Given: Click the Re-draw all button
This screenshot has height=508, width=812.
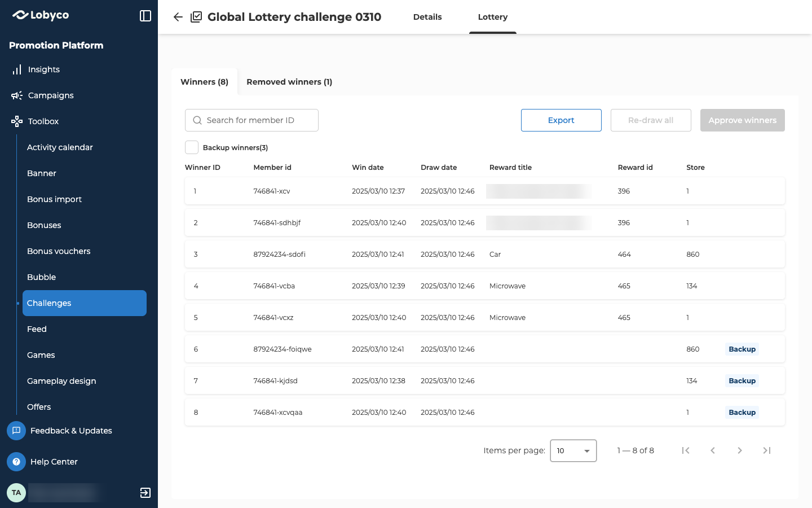Looking at the screenshot, I should (651, 120).
